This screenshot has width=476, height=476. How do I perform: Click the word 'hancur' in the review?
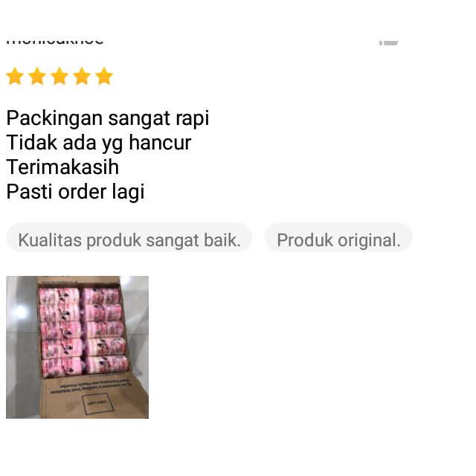160,142
